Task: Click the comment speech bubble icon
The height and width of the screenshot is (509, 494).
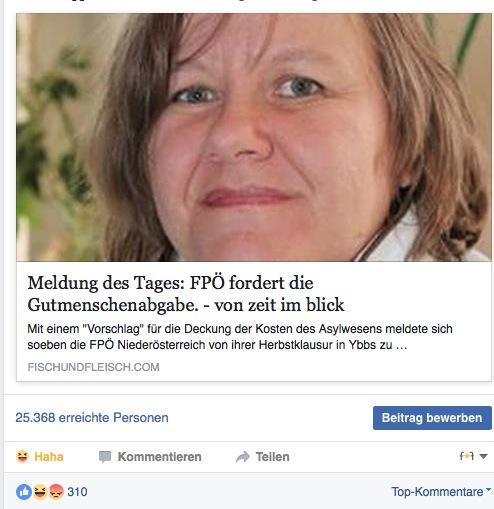Action: pos(105,457)
